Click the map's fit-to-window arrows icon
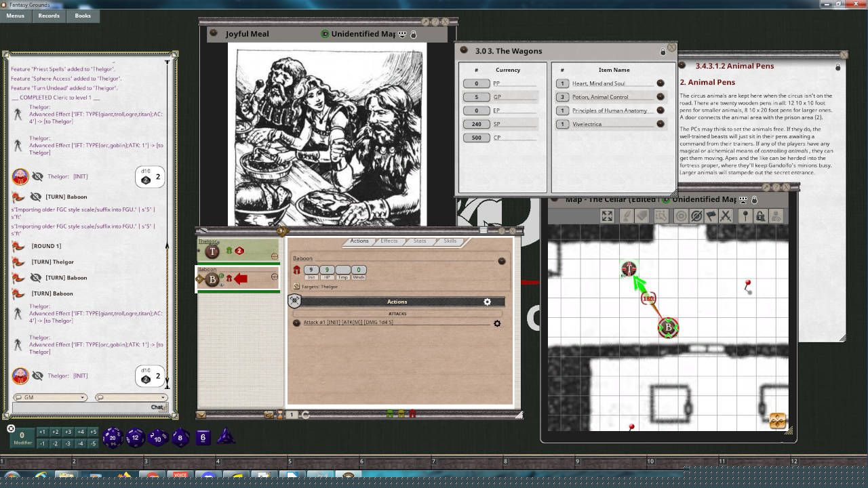868x488 pixels. [x=607, y=216]
